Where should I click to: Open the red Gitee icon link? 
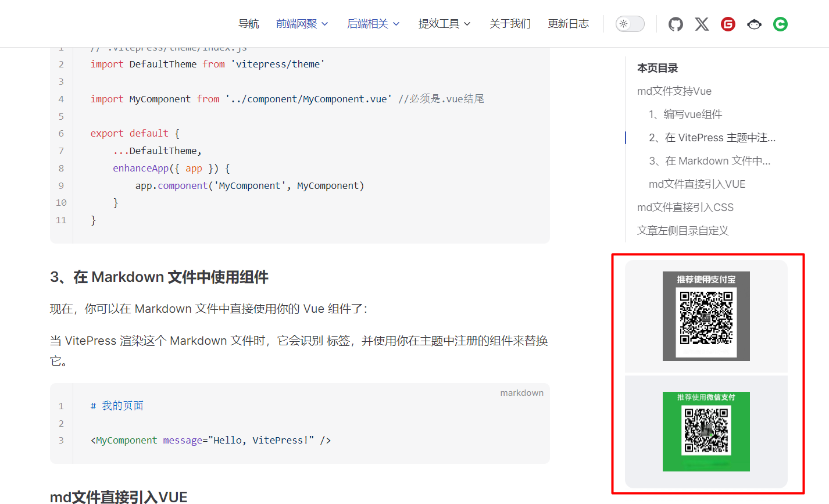(728, 24)
